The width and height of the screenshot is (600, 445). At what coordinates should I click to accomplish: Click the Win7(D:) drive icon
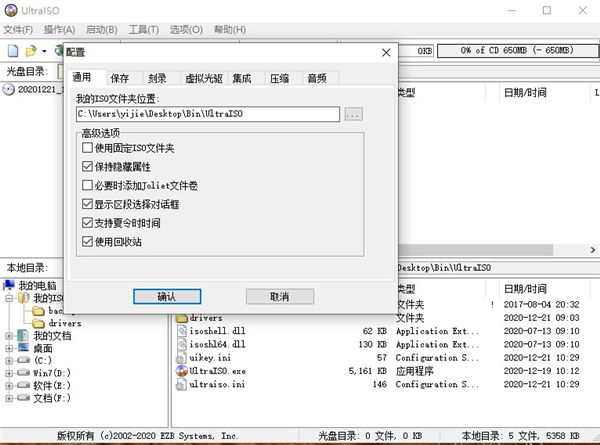pyautogui.click(x=23, y=373)
